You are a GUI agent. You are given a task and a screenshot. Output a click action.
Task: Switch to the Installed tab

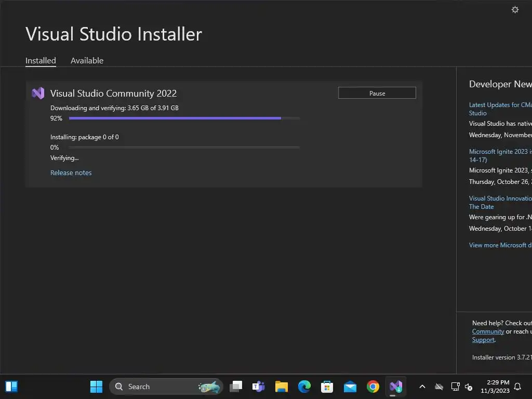[41, 60]
